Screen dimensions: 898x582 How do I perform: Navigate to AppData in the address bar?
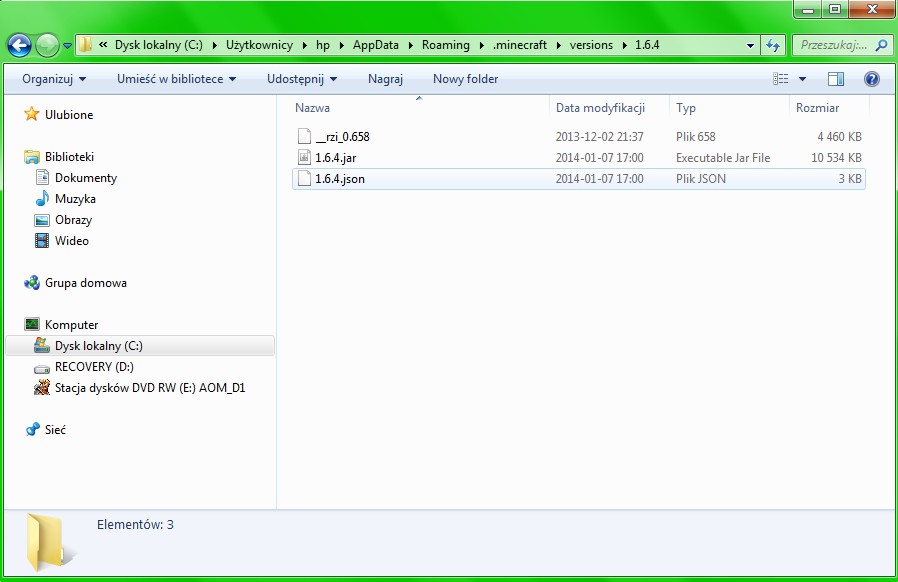[x=375, y=45]
